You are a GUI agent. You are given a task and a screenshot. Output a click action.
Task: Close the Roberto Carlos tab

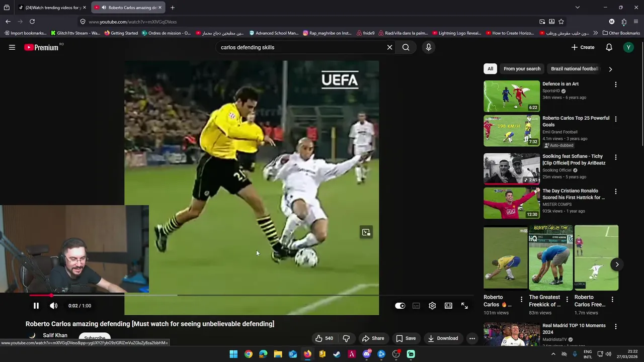coord(160,8)
